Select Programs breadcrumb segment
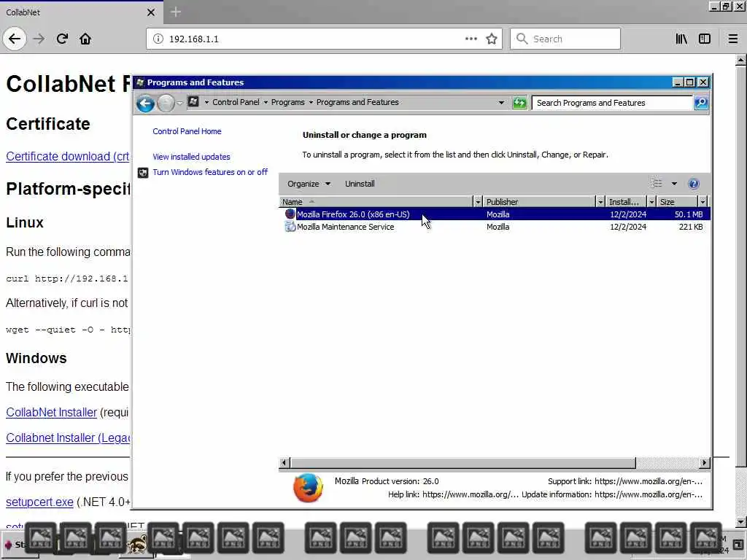 (x=287, y=102)
